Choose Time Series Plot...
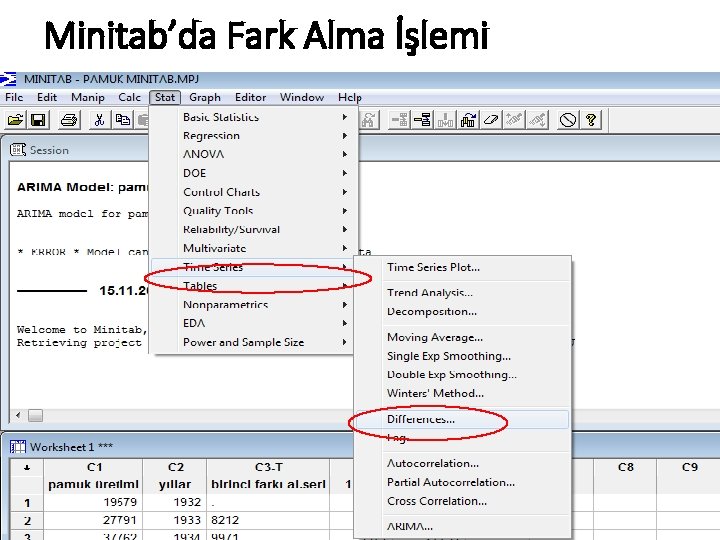This screenshot has width=720, height=540. (x=462, y=267)
